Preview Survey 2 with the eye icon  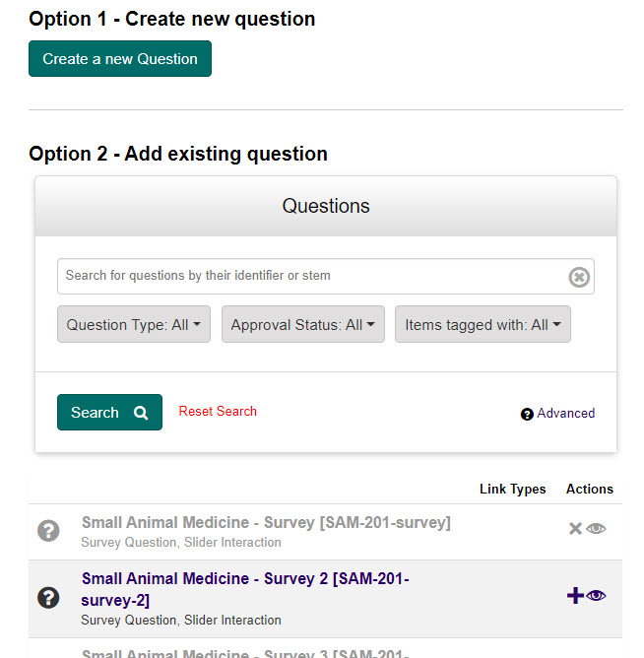(597, 595)
